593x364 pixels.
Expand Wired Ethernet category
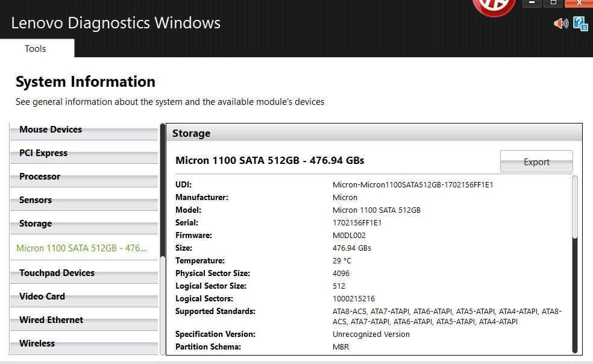click(84, 320)
